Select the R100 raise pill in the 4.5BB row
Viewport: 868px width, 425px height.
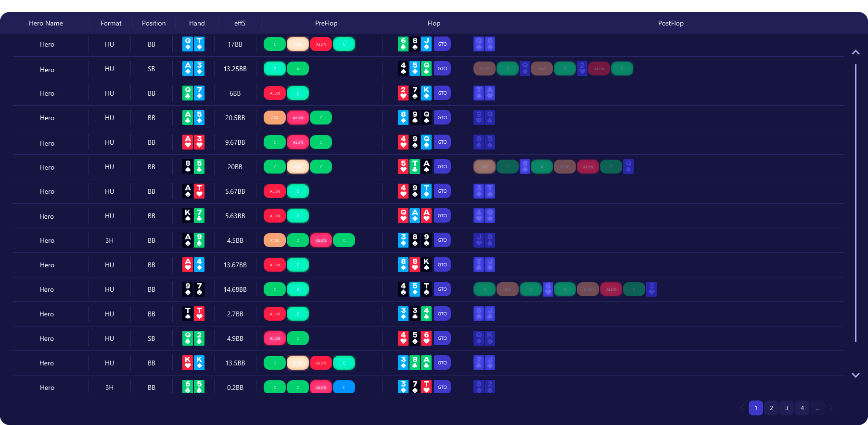(275, 240)
